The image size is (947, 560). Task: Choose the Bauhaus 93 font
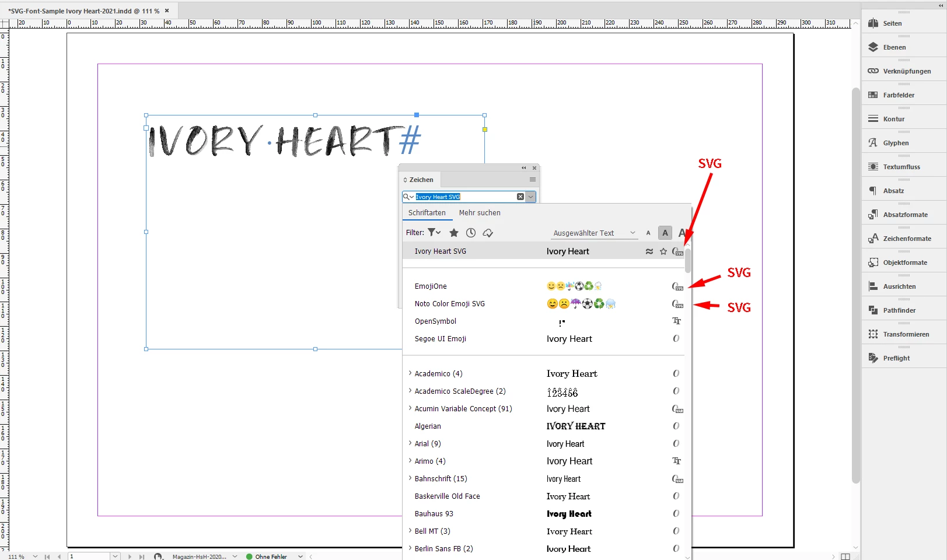click(543, 514)
